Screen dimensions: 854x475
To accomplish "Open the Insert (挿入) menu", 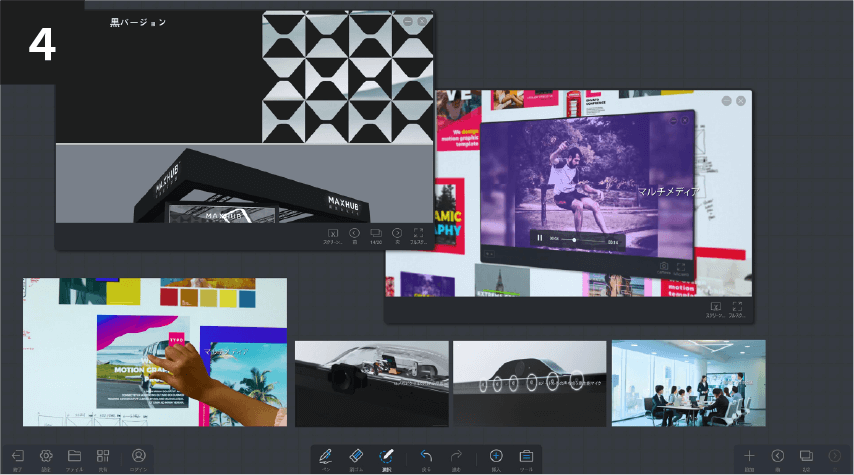I will tap(496, 457).
